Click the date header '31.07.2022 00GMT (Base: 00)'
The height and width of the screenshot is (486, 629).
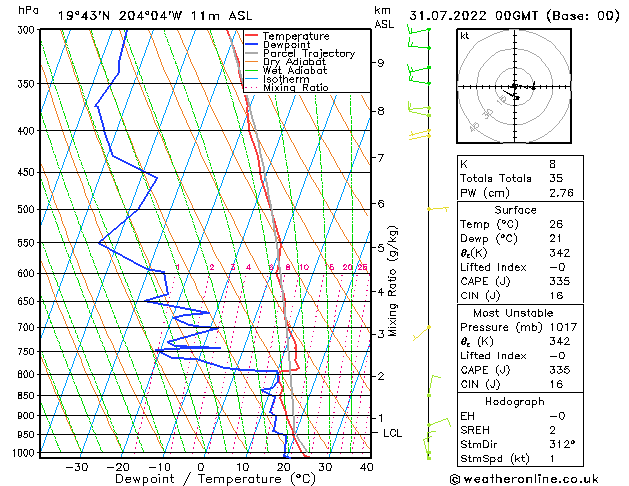[x=514, y=16]
